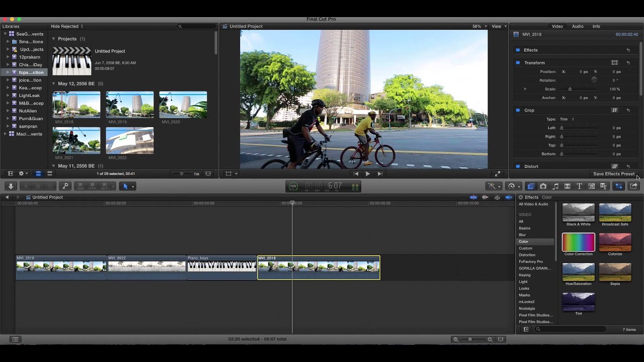The width and height of the screenshot is (644, 362).
Task: Click the Crop onscreen controls icon
Action: point(614,110)
